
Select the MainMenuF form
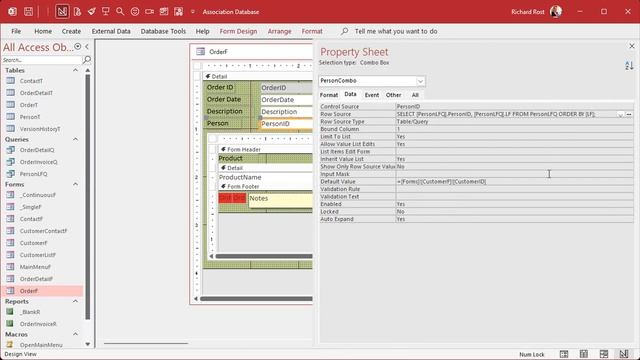coord(35,267)
